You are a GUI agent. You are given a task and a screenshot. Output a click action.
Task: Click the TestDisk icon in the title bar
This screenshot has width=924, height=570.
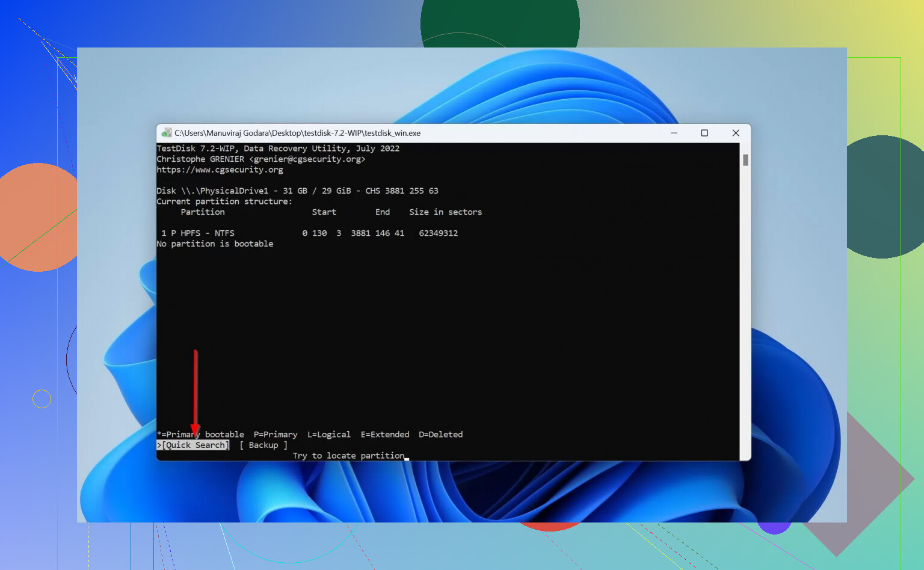click(166, 133)
